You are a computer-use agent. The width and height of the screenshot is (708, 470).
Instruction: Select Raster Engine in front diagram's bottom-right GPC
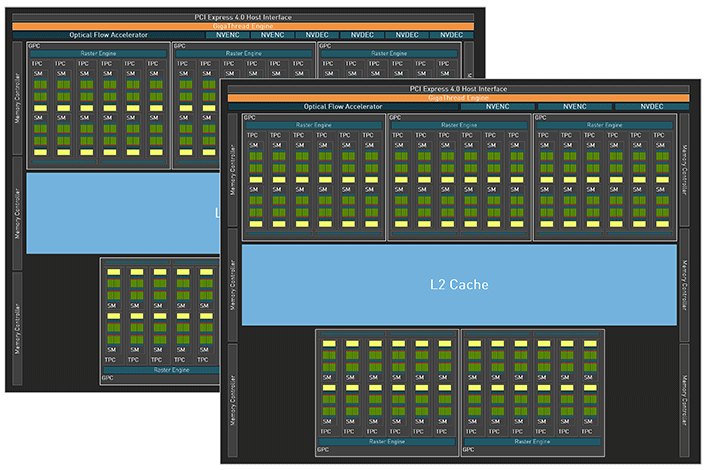click(x=532, y=441)
